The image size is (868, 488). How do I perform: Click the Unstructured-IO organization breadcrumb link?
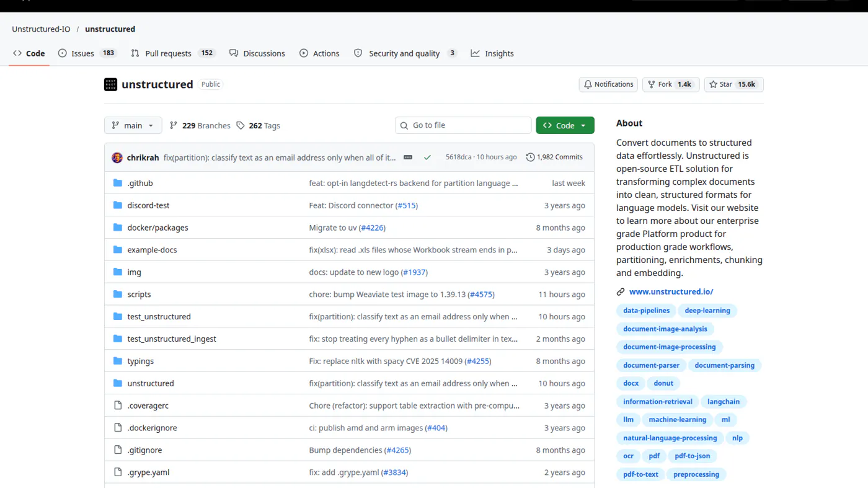pos(41,29)
